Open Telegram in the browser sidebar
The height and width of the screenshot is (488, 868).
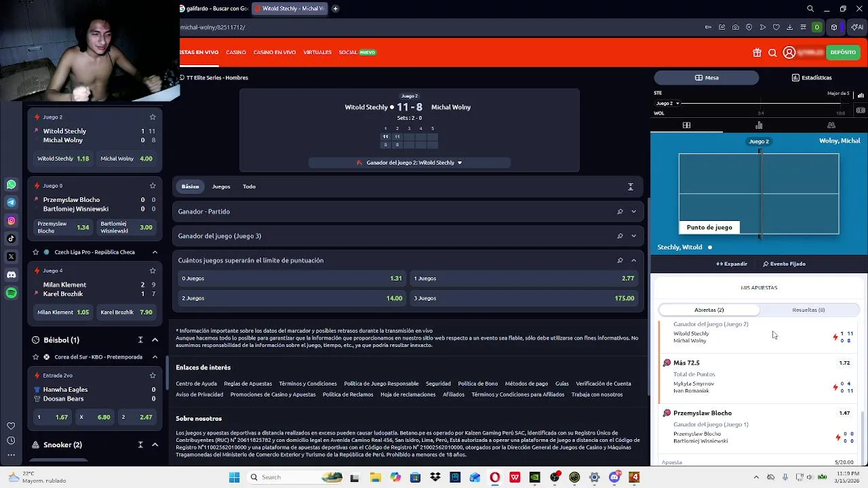11,202
